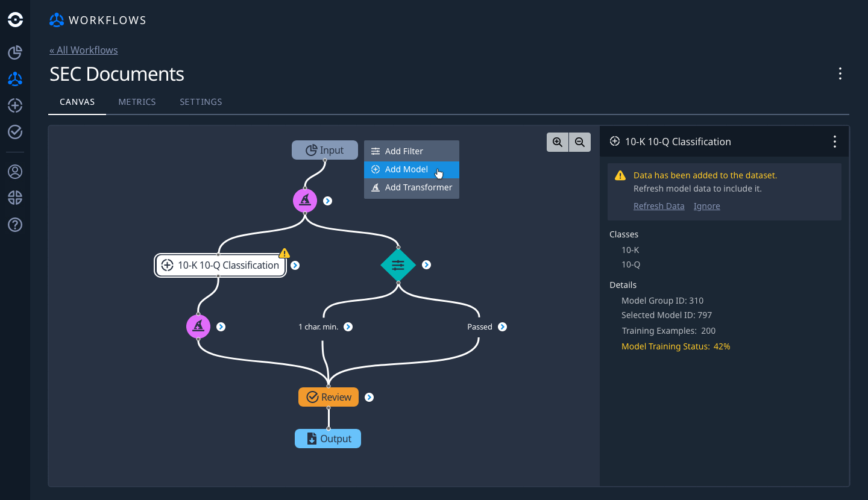The height and width of the screenshot is (500, 868).
Task: Select the Output node on the canvas
Action: point(328,438)
